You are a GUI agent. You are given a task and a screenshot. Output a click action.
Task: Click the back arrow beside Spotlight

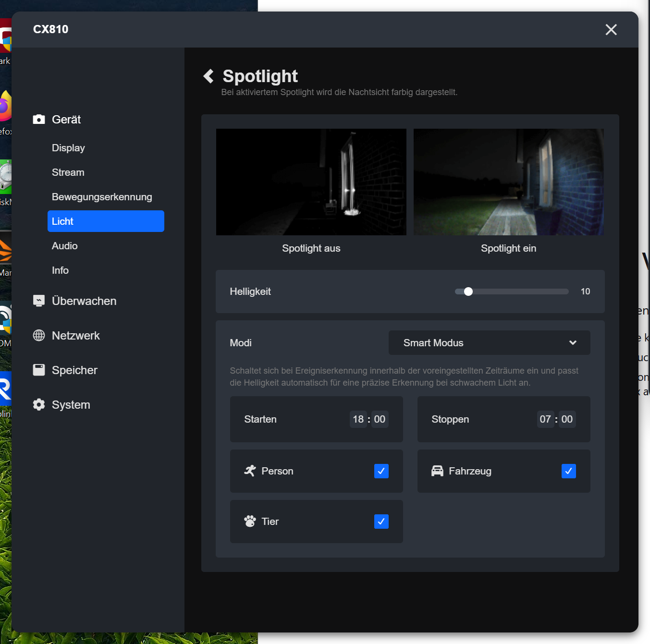click(x=208, y=76)
